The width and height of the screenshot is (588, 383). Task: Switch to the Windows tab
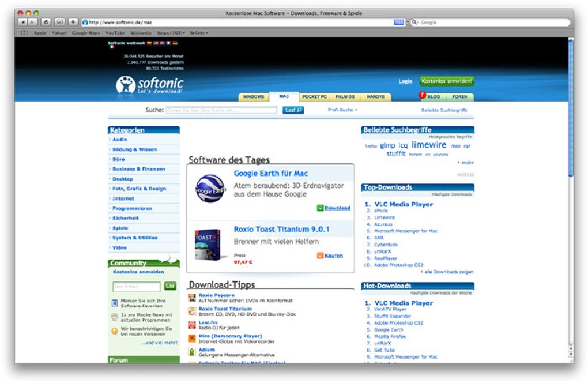pyautogui.click(x=254, y=97)
